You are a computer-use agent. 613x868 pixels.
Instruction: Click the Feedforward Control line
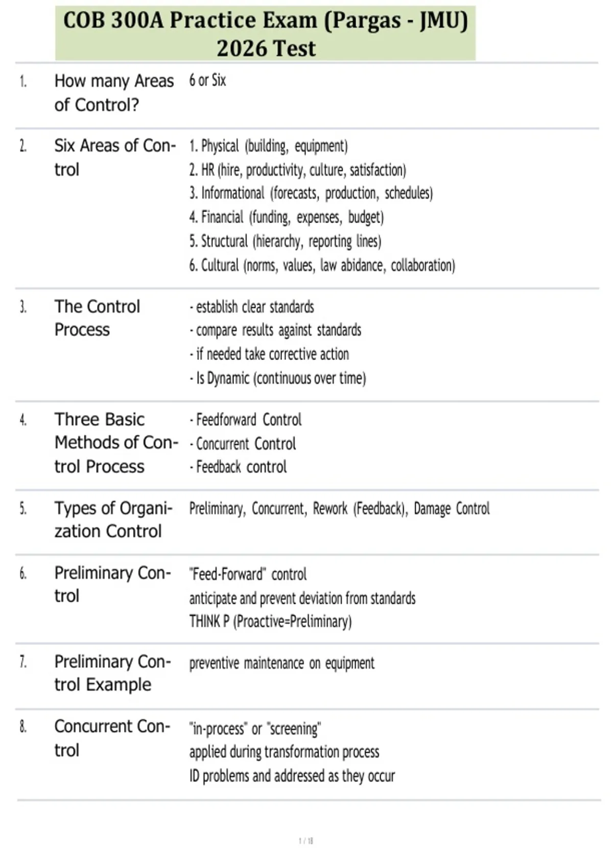pos(245,420)
